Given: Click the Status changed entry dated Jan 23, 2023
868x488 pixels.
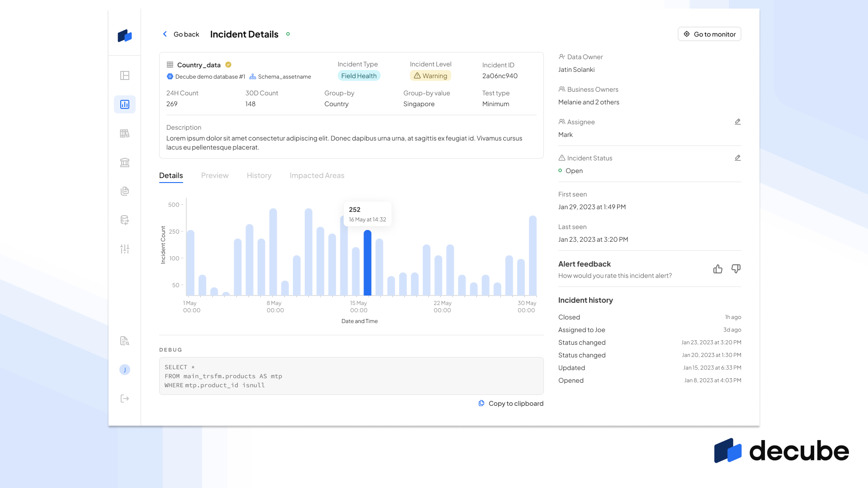Looking at the screenshot, I should [x=650, y=342].
